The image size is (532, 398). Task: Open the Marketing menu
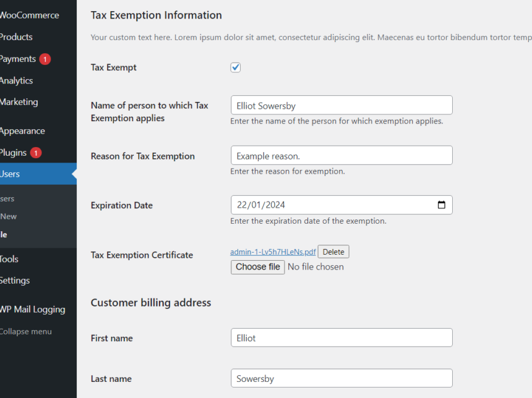(19, 102)
